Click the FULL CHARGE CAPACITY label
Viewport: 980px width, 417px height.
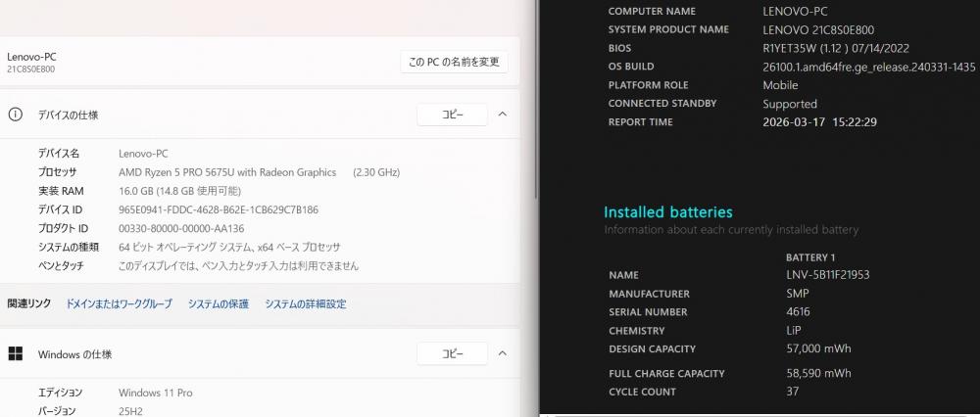click(666, 373)
